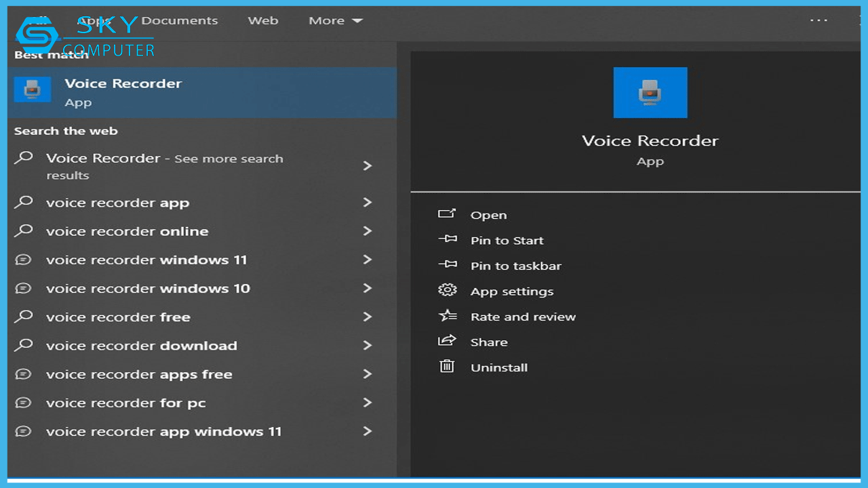Choose Pin to Start
The height and width of the screenshot is (488, 868).
tap(507, 241)
